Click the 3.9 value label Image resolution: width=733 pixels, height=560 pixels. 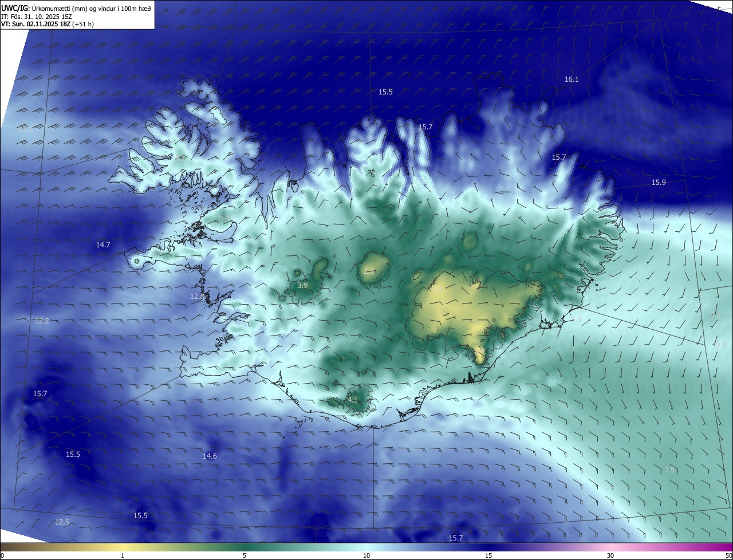click(302, 285)
